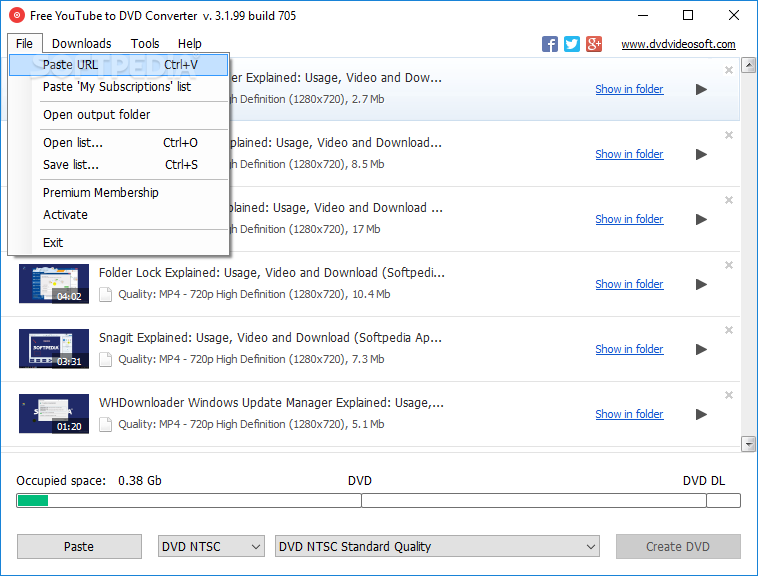Click the Paste button
The height and width of the screenshot is (576, 758).
click(x=79, y=547)
